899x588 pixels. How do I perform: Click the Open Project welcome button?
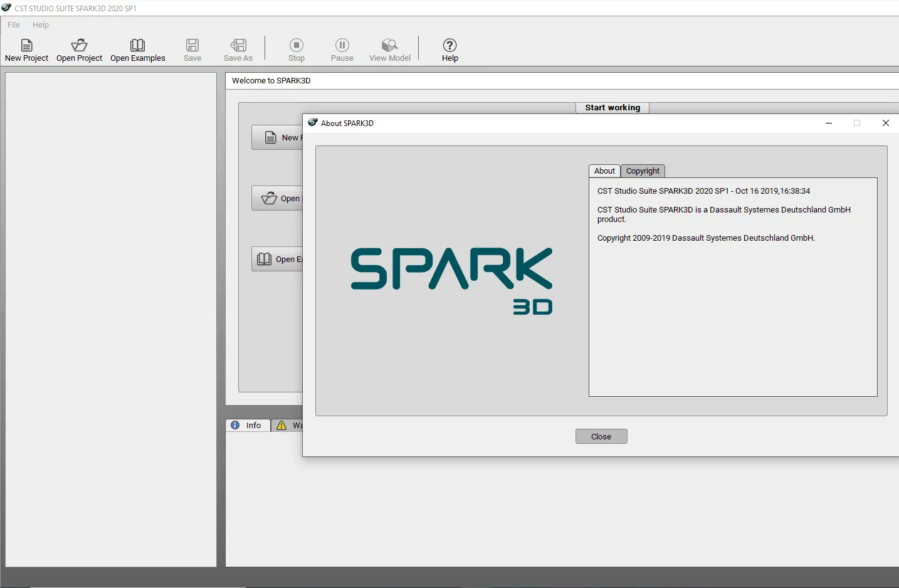coord(278,198)
